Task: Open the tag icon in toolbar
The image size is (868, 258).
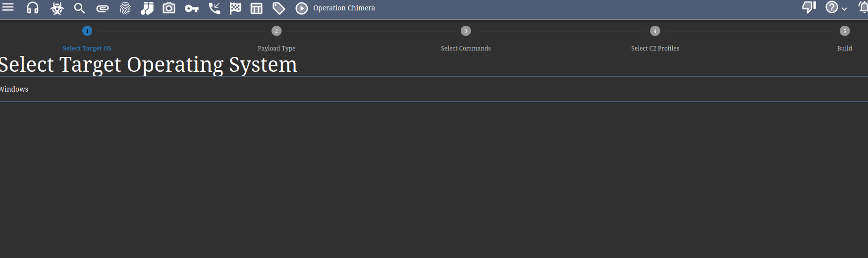Action: 279,8
